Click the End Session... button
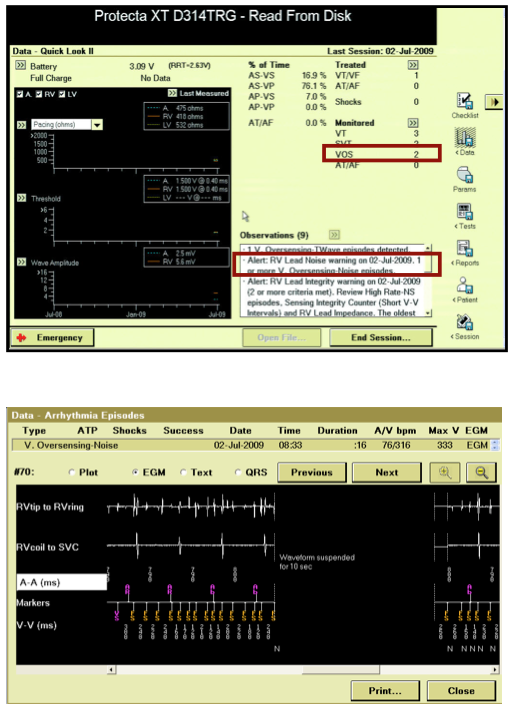The width and height of the screenshot is (512, 711). coord(380,338)
